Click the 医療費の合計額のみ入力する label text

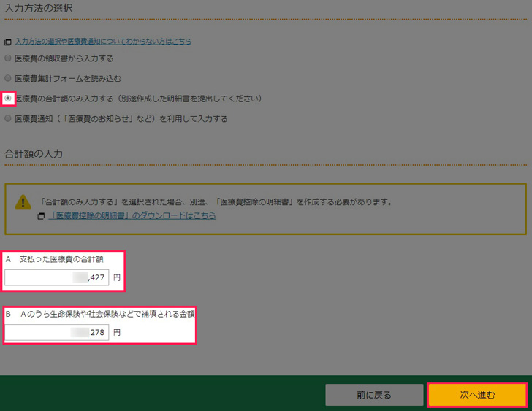click(138, 98)
